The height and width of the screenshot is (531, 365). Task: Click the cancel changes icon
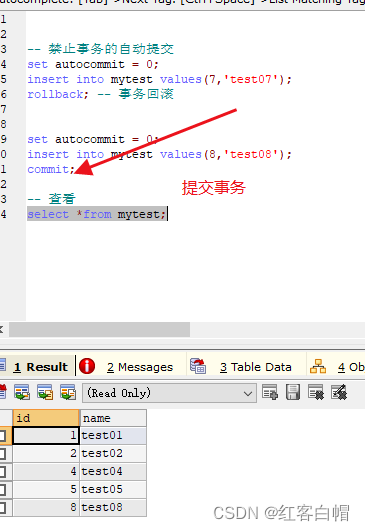(x=339, y=392)
